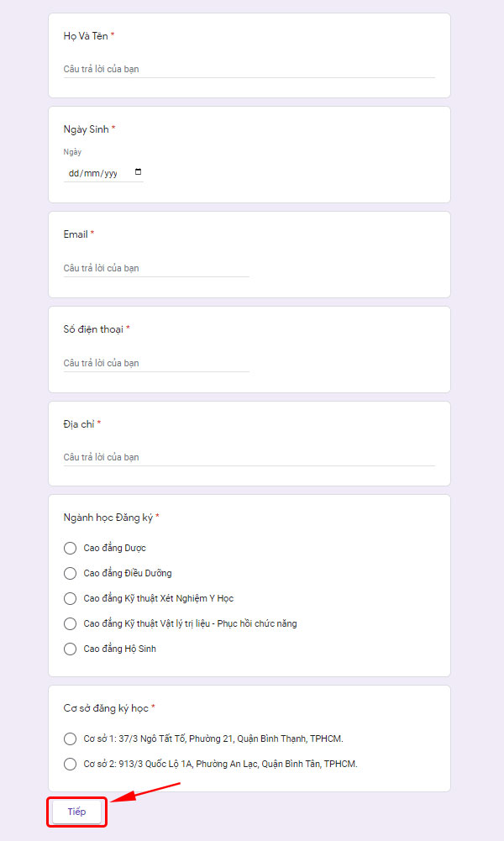Focus the Họ Và Tên answer field
This screenshot has height=841, width=504.
(249, 69)
